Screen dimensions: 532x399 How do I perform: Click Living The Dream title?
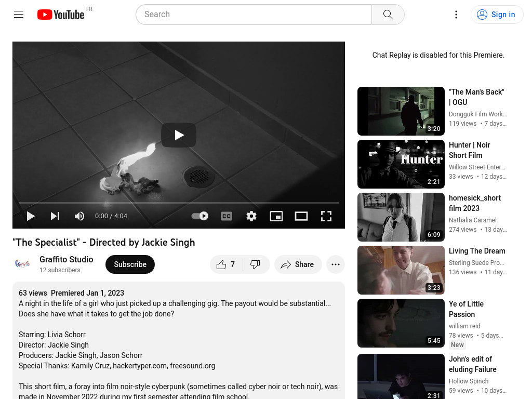[x=477, y=251]
